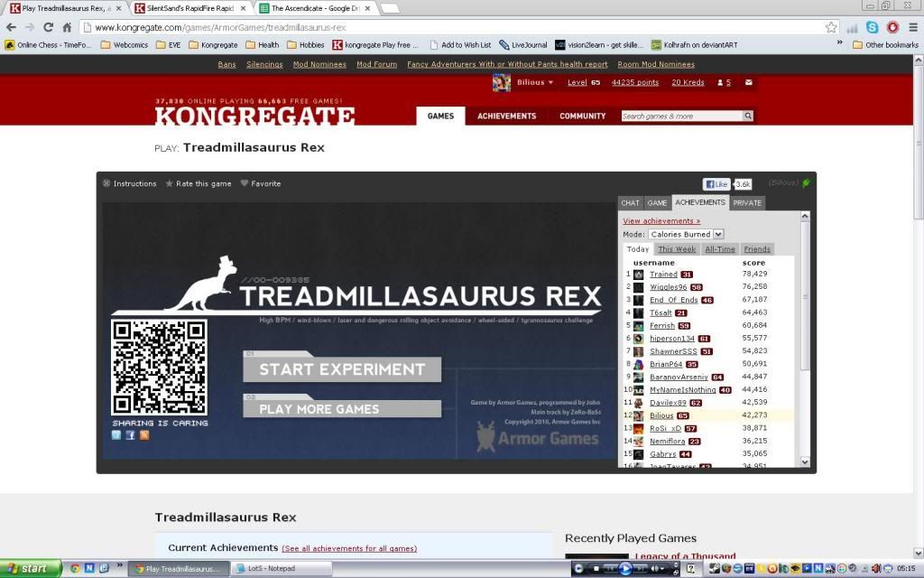The height and width of the screenshot is (578, 924).
Task: Go to the browser home page icon
Action: (x=67, y=27)
